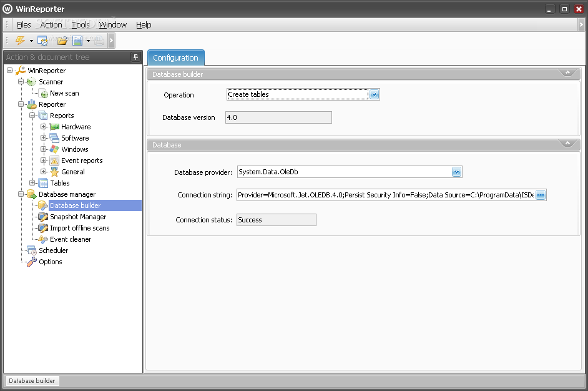
Task: Click the Snapshot Manager camera icon
Action: pos(43,217)
